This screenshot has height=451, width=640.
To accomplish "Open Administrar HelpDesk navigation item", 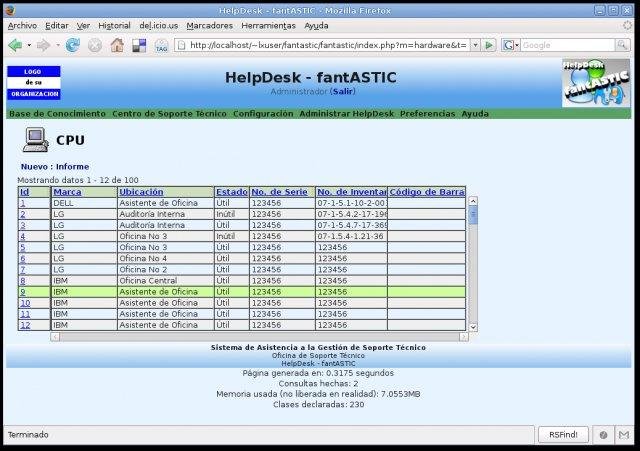I will tap(347, 114).
